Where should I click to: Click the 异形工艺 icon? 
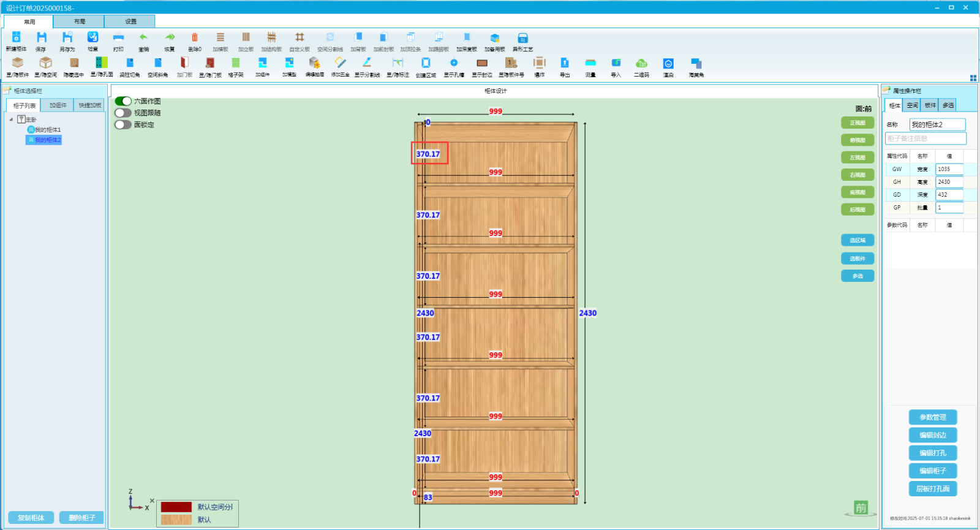(x=522, y=37)
